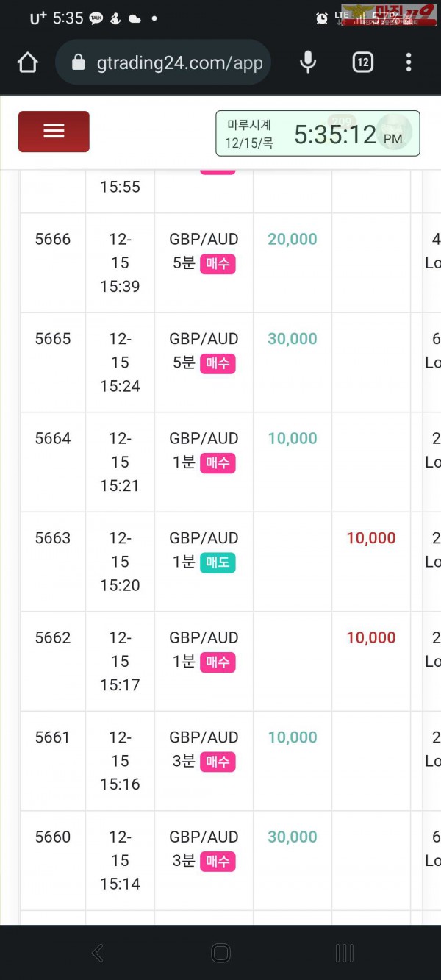Open the red hamburger menu
This screenshot has height=980, width=441.
(54, 132)
